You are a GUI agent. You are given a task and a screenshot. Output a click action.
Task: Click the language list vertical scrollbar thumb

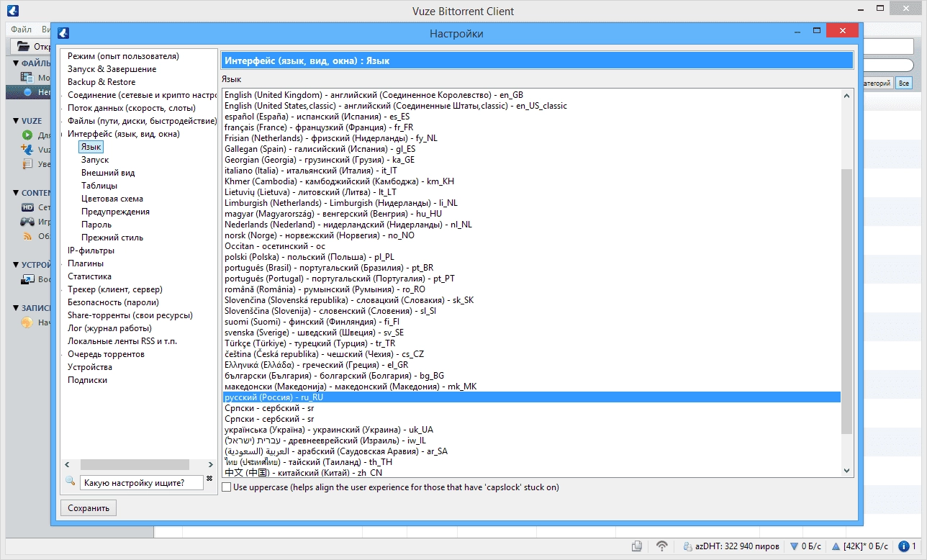[x=846, y=301]
